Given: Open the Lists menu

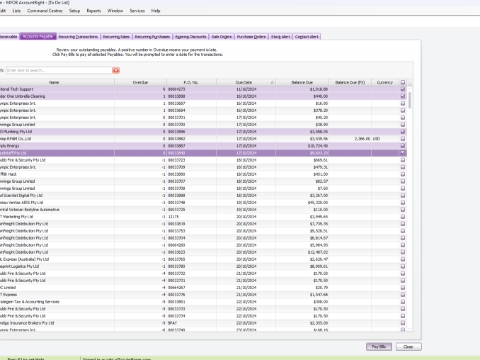Looking at the screenshot, I should [16, 11].
